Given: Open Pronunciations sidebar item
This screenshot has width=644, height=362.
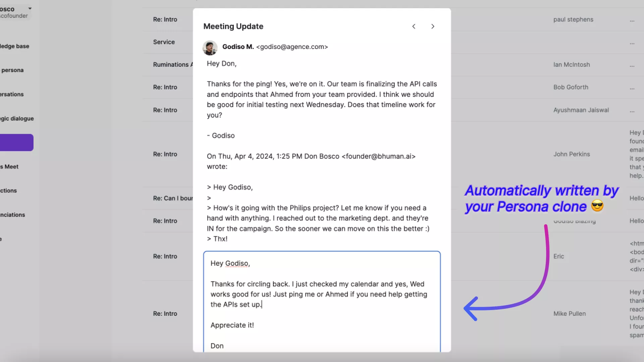Looking at the screenshot, I should (x=13, y=215).
